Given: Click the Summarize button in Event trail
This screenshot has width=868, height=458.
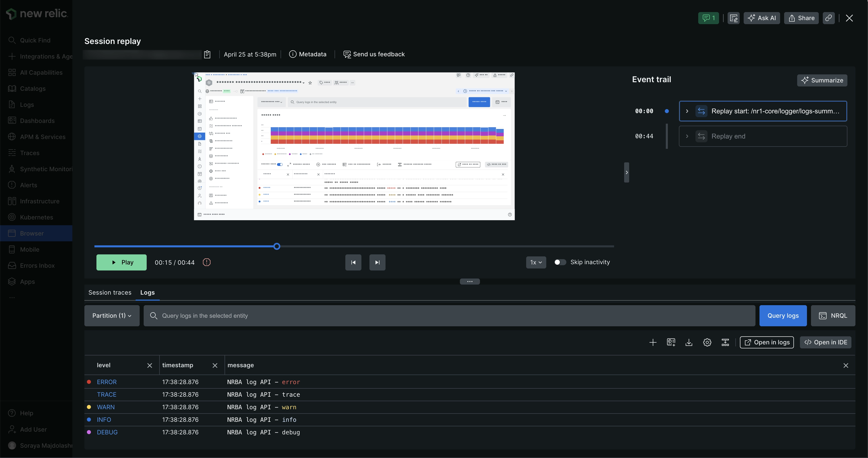Looking at the screenshot, I should tap(822, 81).
